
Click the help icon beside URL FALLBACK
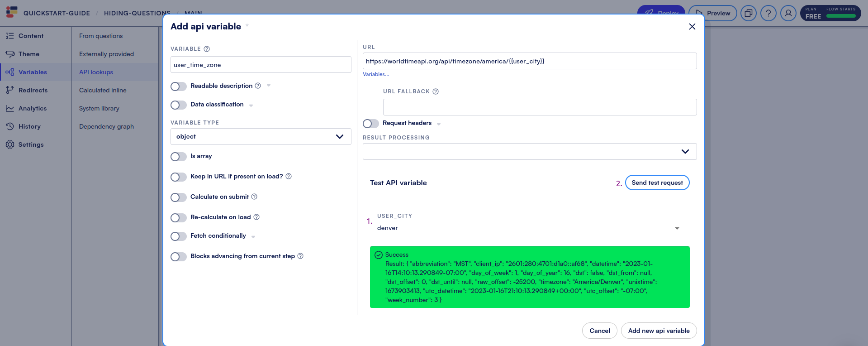(x=436, y=91)
